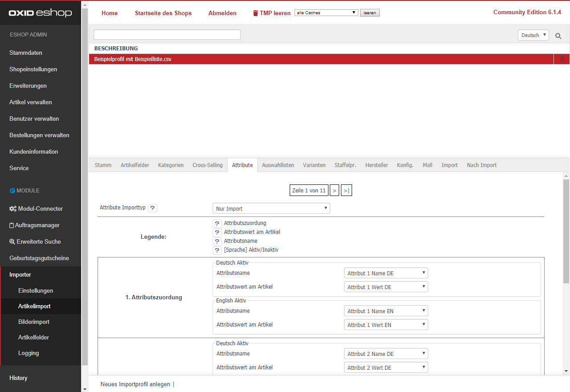Click Neues Importprofil anlegen link
This screenshot has width=570, height=392.
point(135,384)
